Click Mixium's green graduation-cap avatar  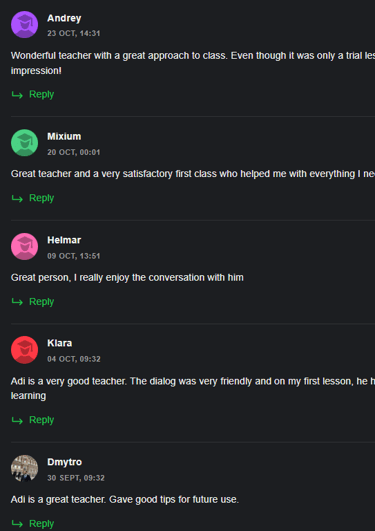click(24, 143)
